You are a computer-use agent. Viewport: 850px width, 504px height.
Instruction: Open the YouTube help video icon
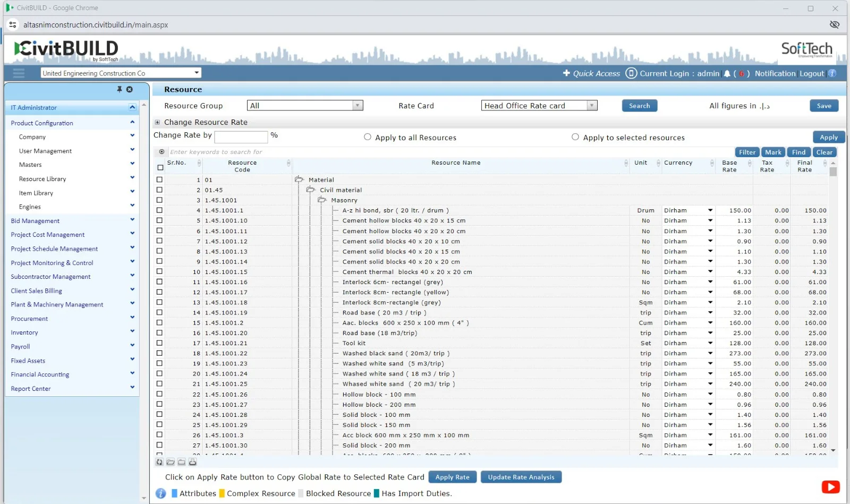click(x=830, y=486)
